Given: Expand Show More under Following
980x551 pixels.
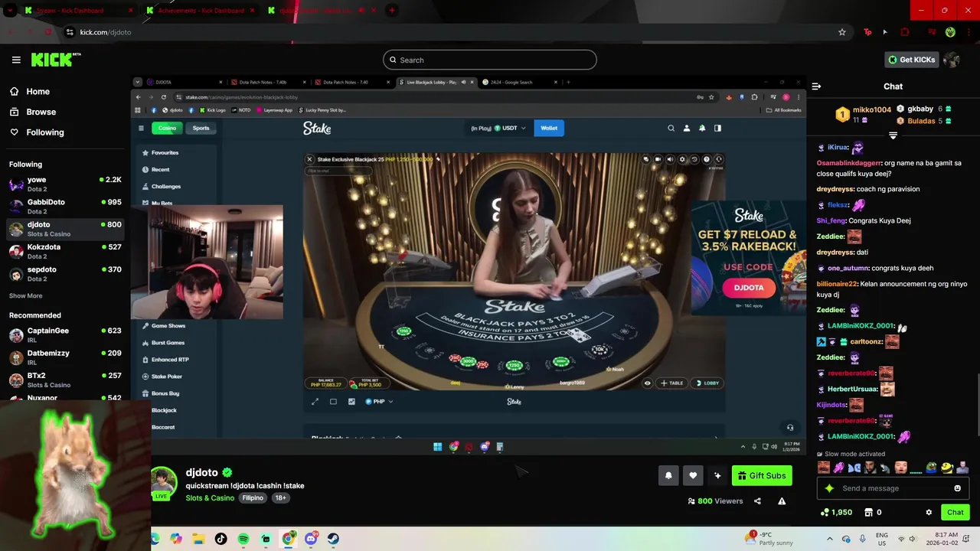Looking at the screenshot, I should click(26, 295).
